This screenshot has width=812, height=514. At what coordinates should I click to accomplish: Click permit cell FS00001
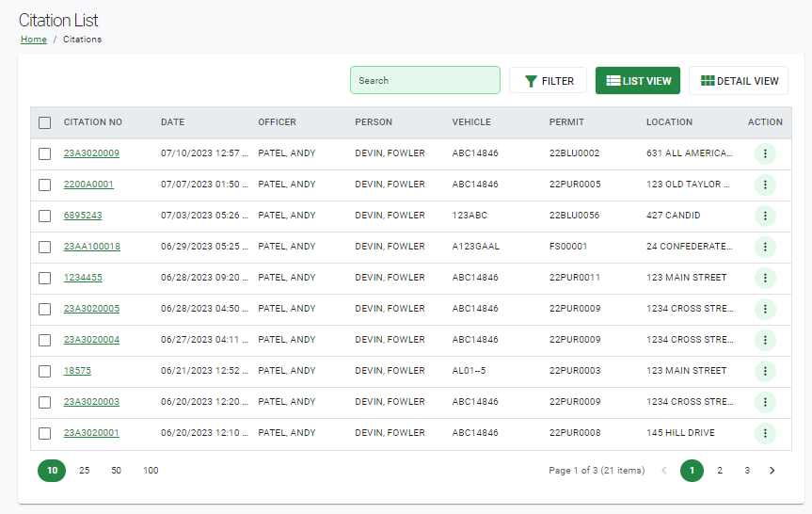[568, 247]
